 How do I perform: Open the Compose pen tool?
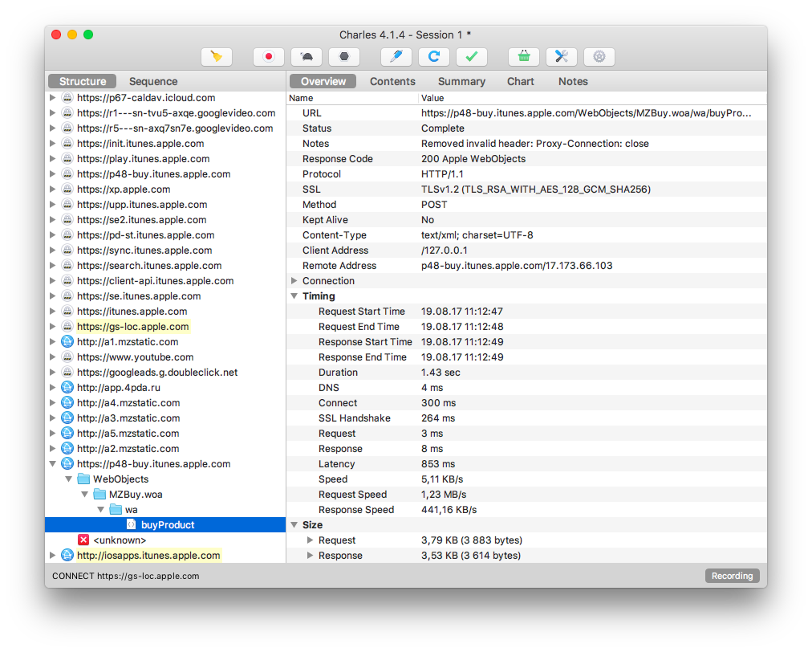tap(396, 56)
